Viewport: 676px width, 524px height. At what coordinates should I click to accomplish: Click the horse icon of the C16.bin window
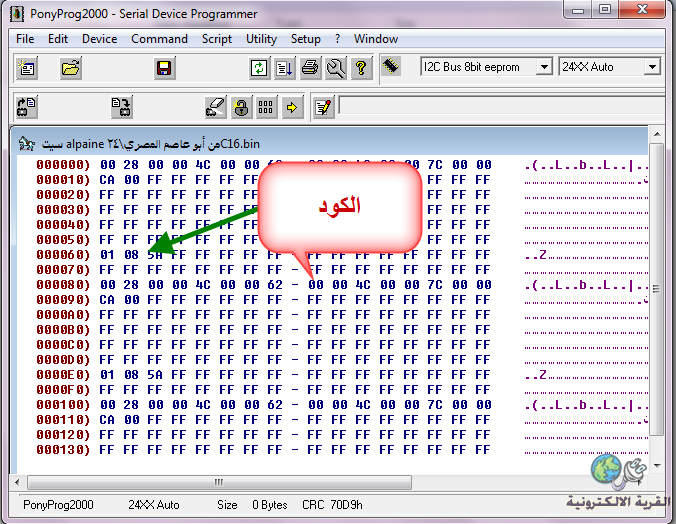pos(27,144)
